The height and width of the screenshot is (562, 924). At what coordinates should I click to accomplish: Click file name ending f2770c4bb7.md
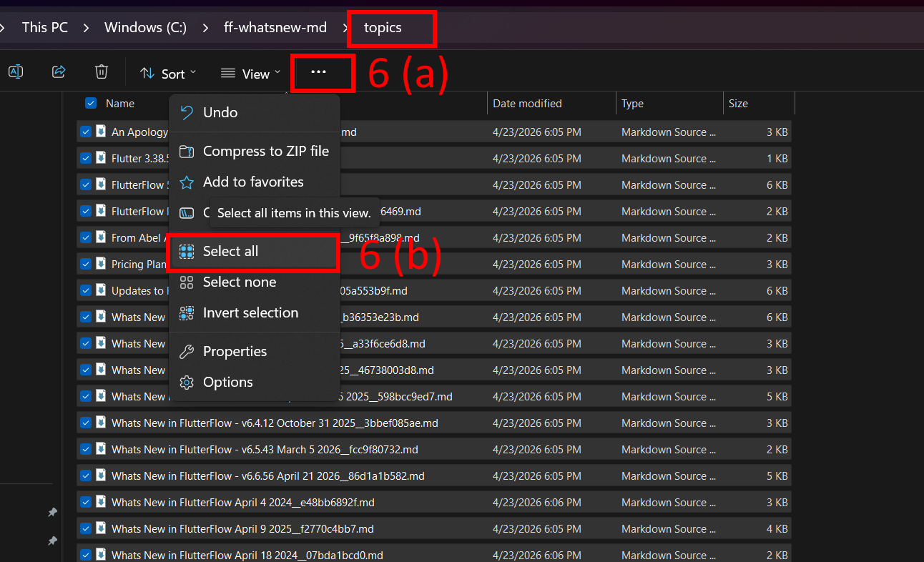tap(242, 528)
